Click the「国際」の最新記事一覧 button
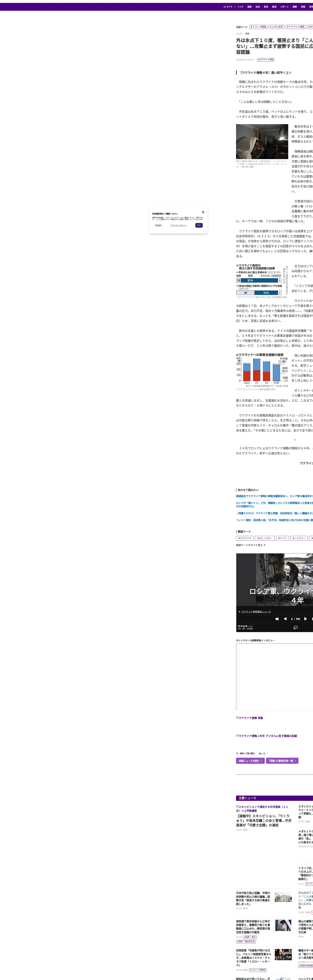313x980 pixels. (282, 761)
